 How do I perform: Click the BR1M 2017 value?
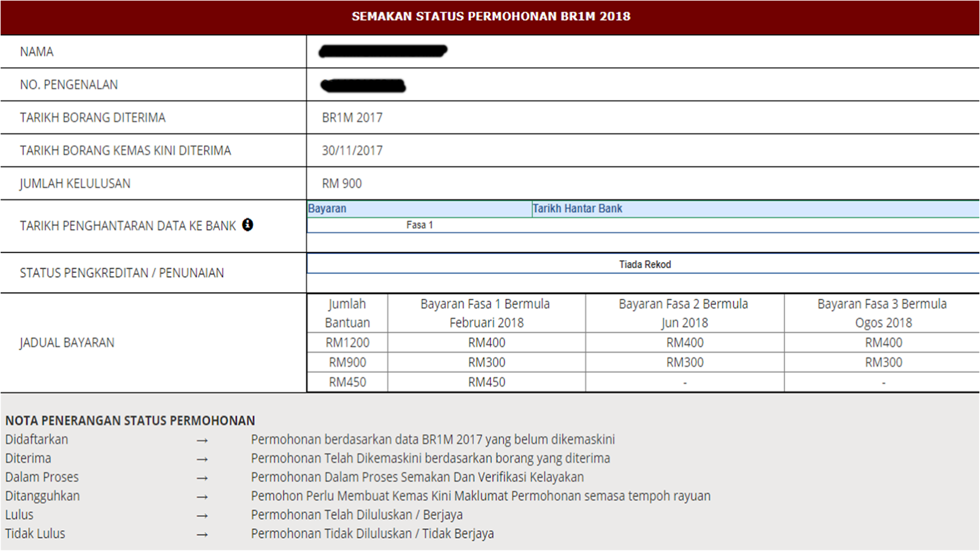tap(352, 118)
